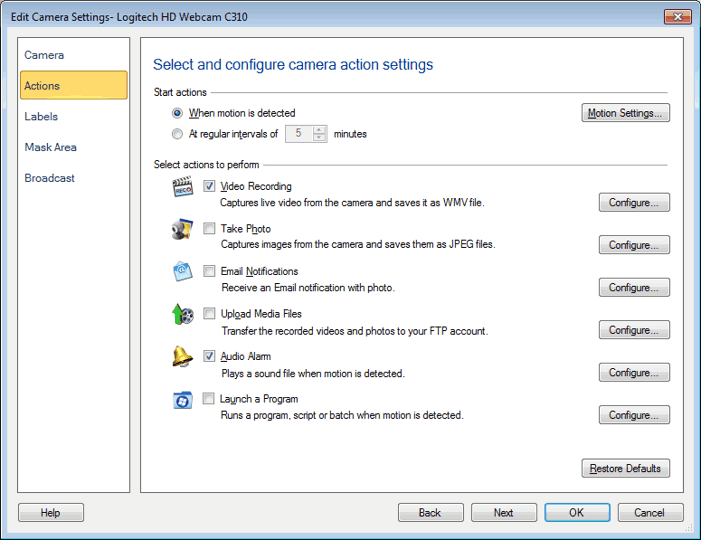The width and height of the screenshot is (701, 540).
Task: Click the Take Photo webcam icon
Action: tap(182, 229)
